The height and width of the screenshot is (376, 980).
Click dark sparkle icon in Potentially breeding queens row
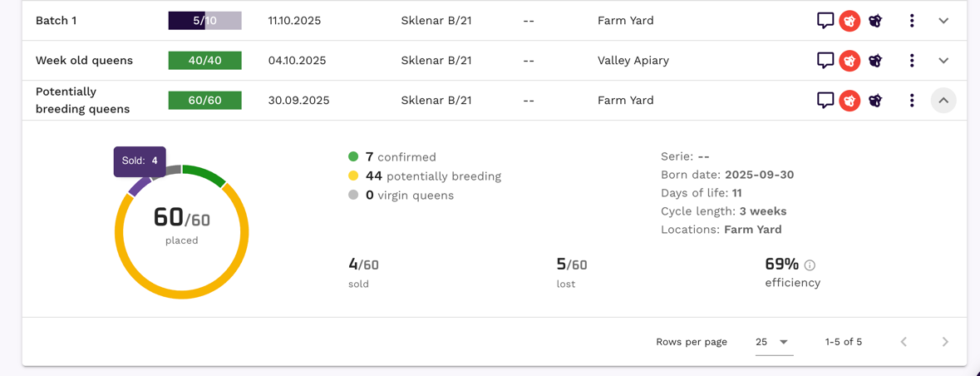click(875, 101)
